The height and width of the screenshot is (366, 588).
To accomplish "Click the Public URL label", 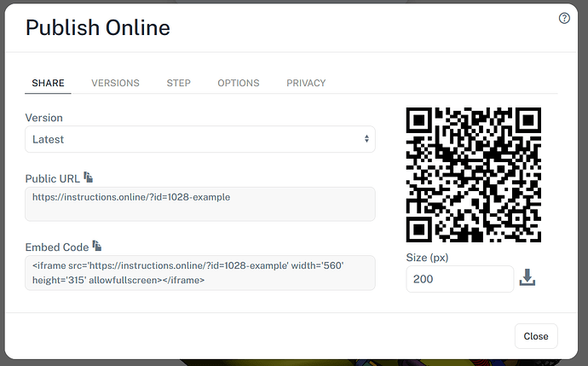I will pos(53,178).
